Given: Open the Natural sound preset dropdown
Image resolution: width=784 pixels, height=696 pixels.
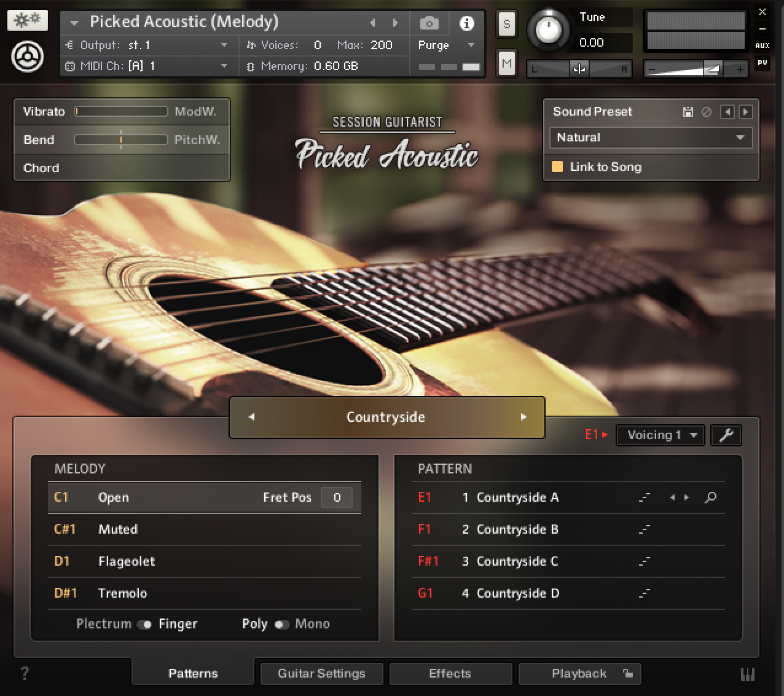Looking at the screenshot, I should 651,138.
